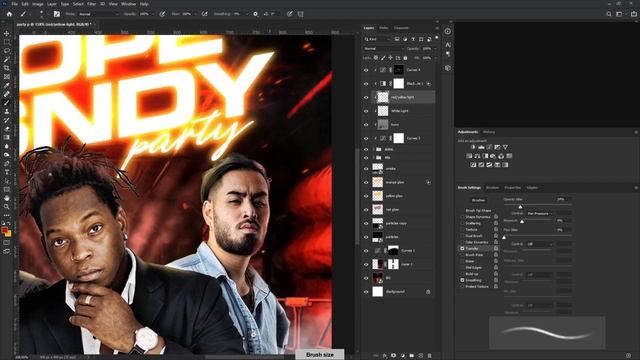Switch to the Brushes tab
Screen dimensions: 640x360
[492, 188]
